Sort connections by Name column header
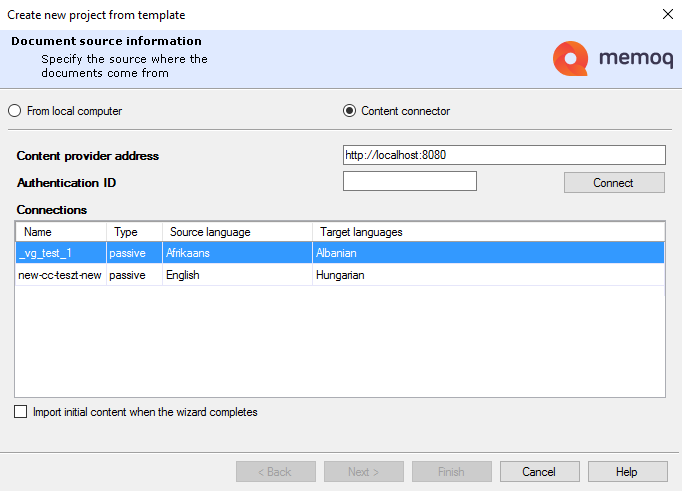Viewport: 682px width, 491px height. (x=60, y=232)
